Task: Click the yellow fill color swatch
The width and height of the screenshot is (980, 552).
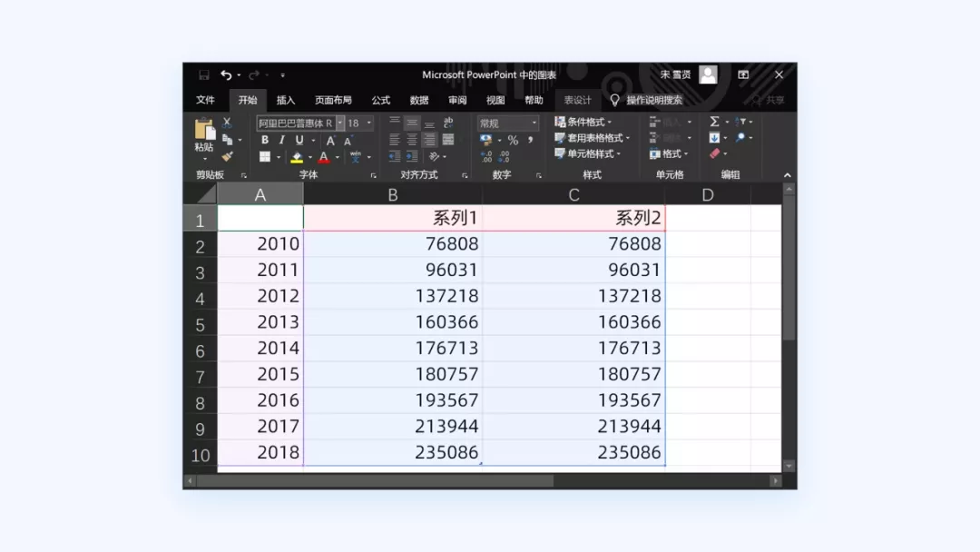Action: [x=297, y=157]
